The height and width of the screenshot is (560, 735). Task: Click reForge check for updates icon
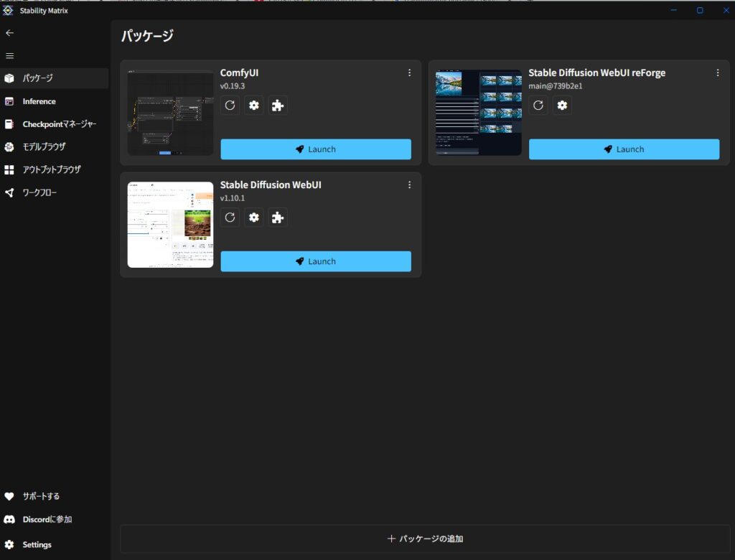click(538, 106)
